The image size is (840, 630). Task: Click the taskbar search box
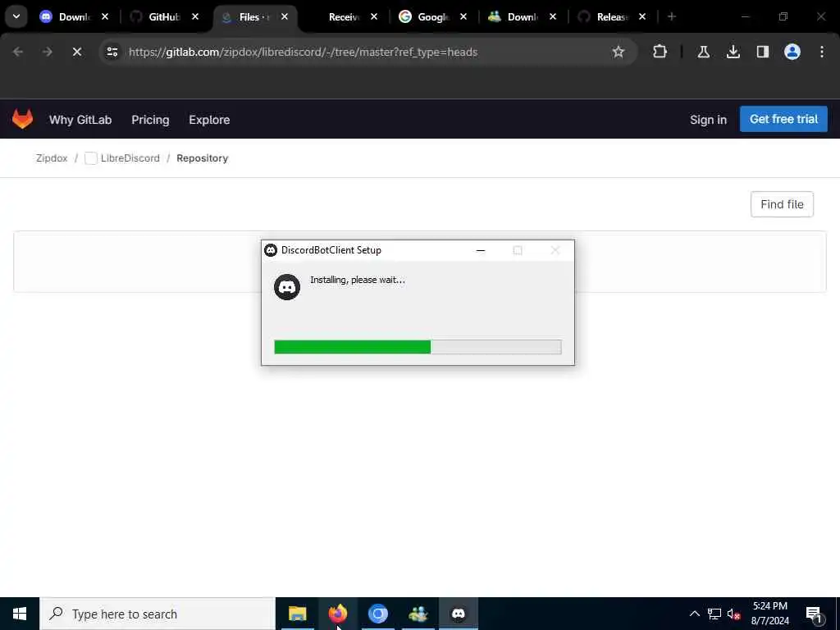[157, 614]
